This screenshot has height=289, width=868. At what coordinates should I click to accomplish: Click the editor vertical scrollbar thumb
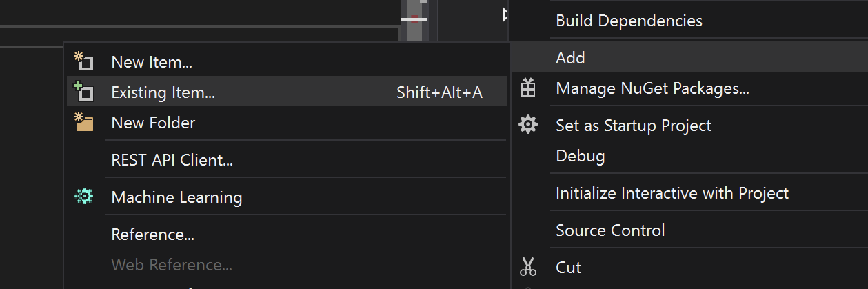click(414, 22)
